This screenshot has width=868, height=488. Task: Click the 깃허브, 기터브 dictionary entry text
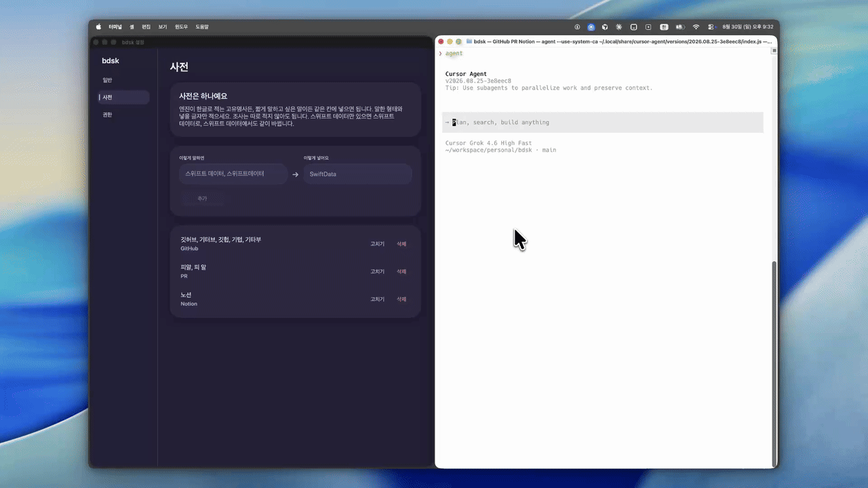(221, 240)
